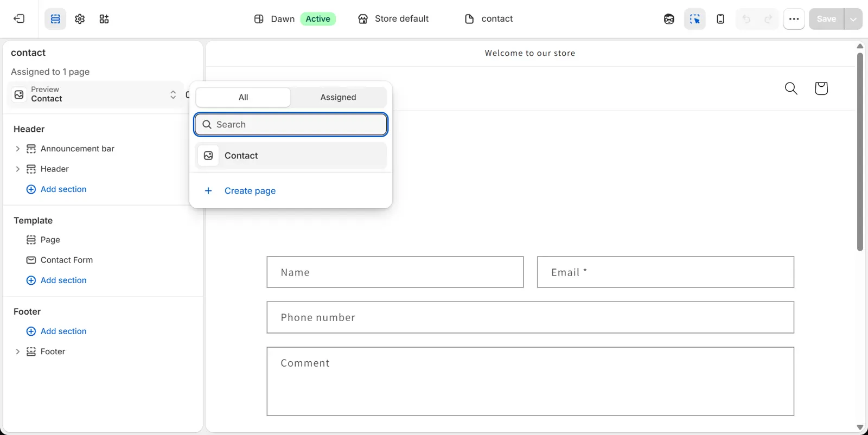Click the storefront search magnifier icon

[x=791, y=88]
